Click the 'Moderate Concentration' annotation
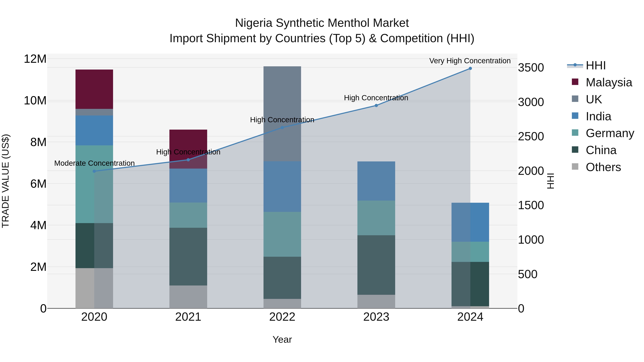The width and height of the screenshot is (644, 362). (x=94, y=163)
